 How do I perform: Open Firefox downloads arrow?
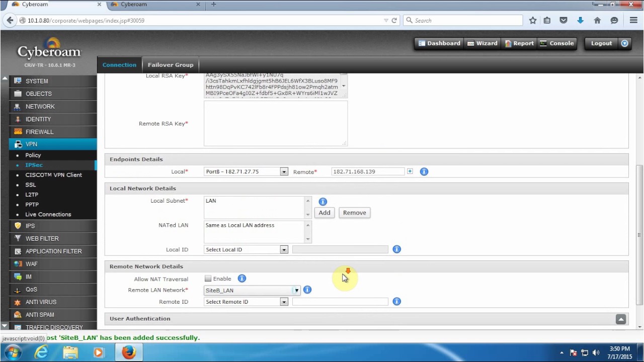click(580, 21)
